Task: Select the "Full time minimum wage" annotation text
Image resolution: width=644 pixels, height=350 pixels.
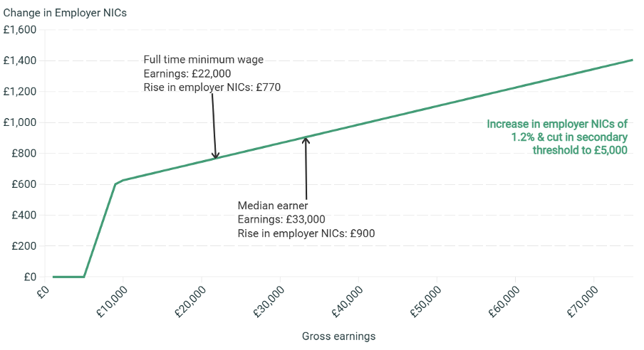Action: point(204,60)
